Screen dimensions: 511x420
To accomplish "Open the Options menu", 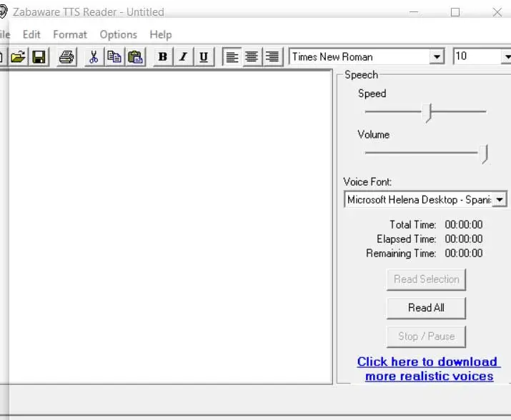I will click(x=119, y=34).
